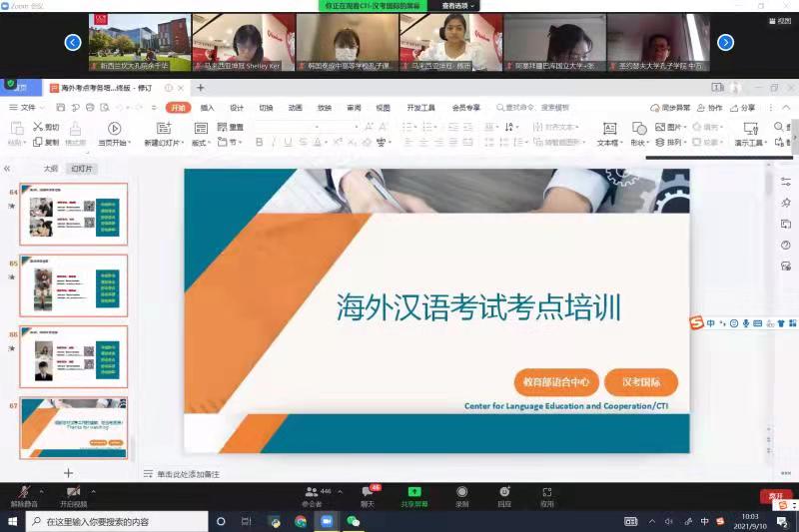Switch to the 大纲 outline tab
799x532 pixels.
tap(50, 169)
